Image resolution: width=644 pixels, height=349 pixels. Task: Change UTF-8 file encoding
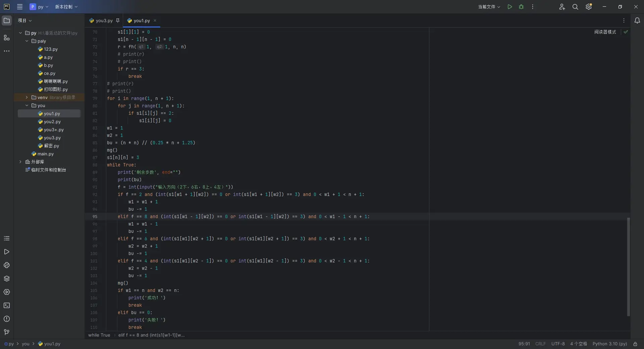(558, 344)
